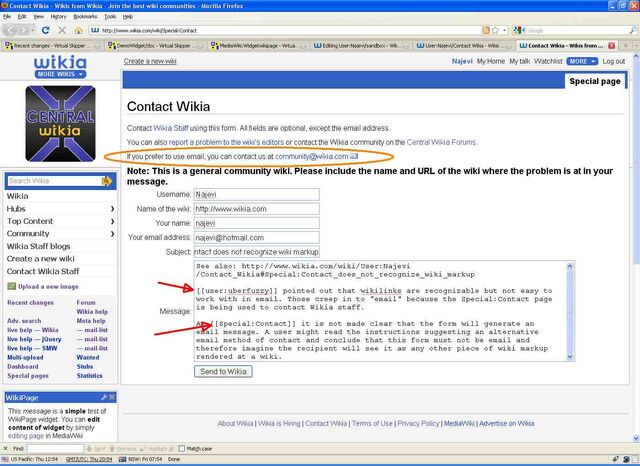Click the Name of the wiki field
This screenshot has height=466, width=640.
(x=257, y=209)
